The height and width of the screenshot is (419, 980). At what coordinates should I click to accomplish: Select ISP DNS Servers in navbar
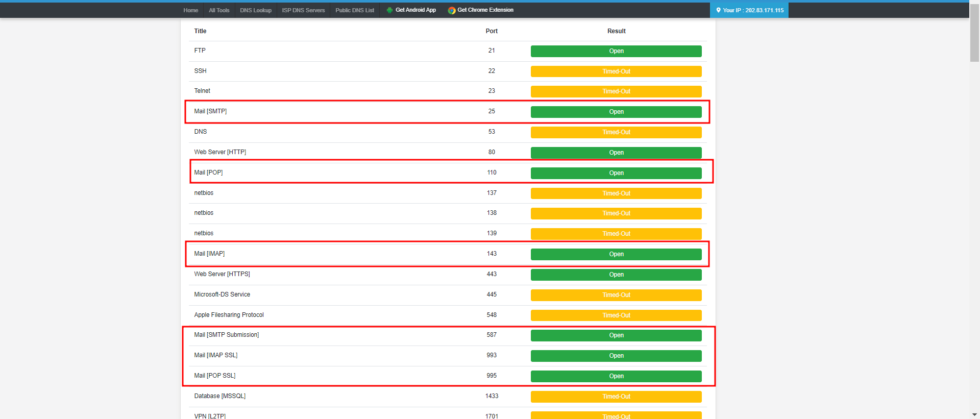(x=303, y=10)
